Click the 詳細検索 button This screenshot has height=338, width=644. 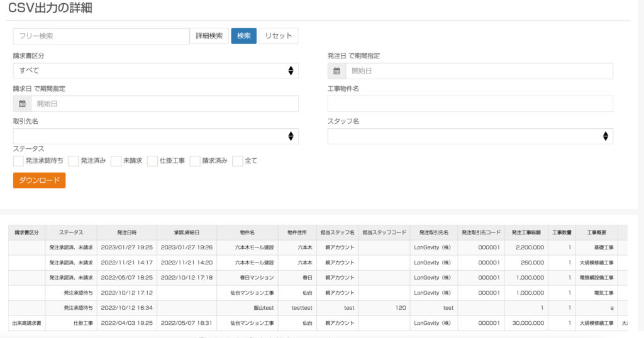[209, 36]
